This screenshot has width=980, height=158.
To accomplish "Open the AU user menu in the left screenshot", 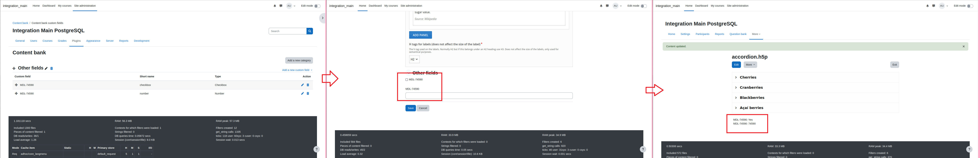I will tap(291, 6).
